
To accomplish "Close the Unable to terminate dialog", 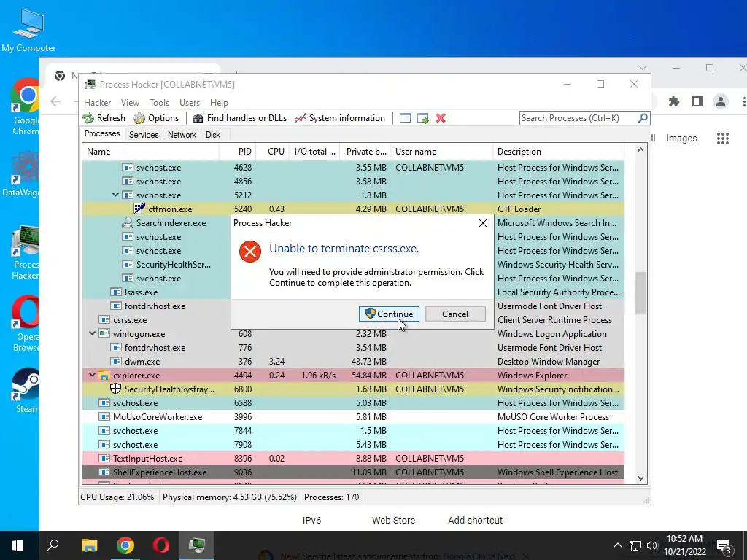I will pyautogui.click(x=483, y=223).
